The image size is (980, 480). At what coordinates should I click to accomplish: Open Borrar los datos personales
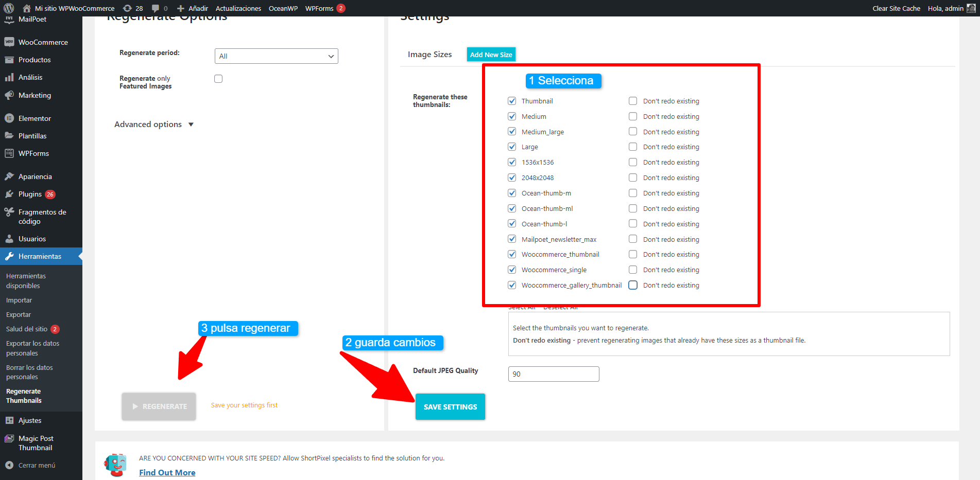[29, 372]
